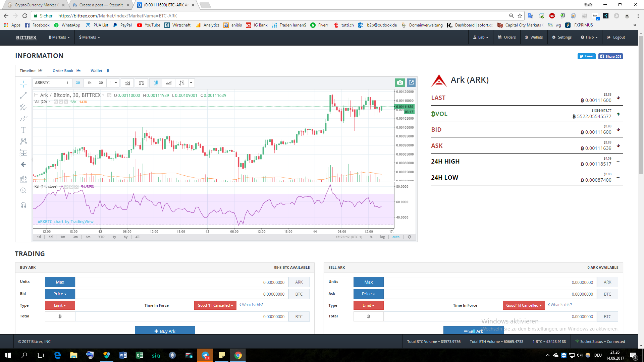This screenshot has height=362, width=644.
Task: Toggle log scale on chart
Action: click(x=382, y=237)
